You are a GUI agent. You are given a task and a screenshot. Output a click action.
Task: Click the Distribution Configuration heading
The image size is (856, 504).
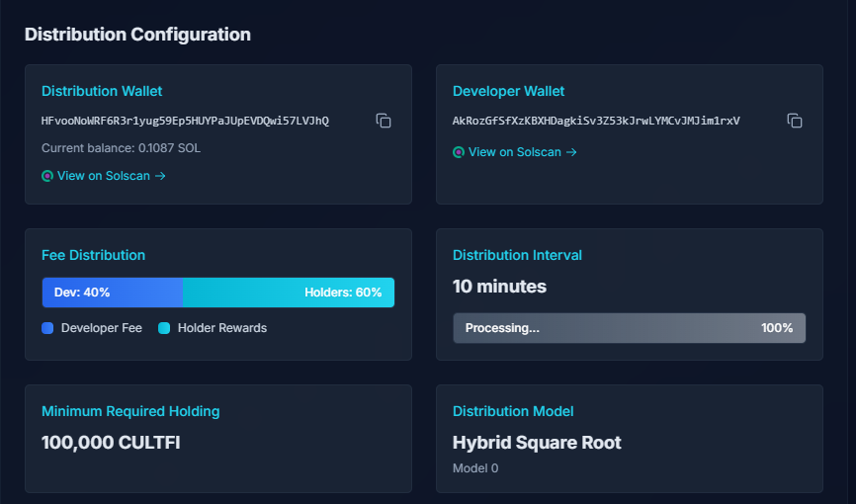tap(137, 35)
